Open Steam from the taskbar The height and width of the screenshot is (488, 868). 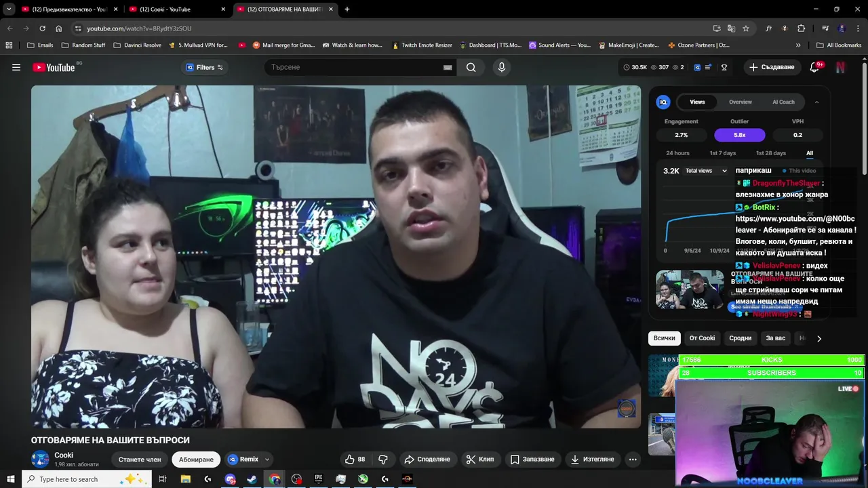[252, 479]
